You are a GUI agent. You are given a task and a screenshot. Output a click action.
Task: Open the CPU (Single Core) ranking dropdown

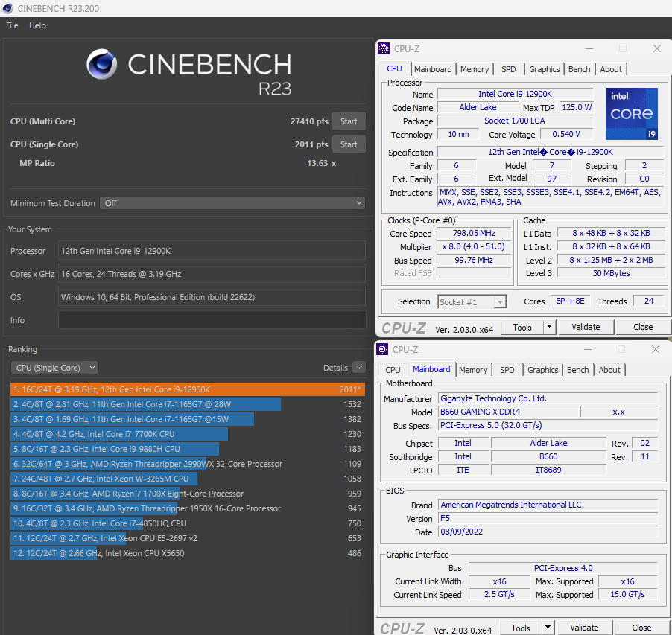(x=54, y=368)
